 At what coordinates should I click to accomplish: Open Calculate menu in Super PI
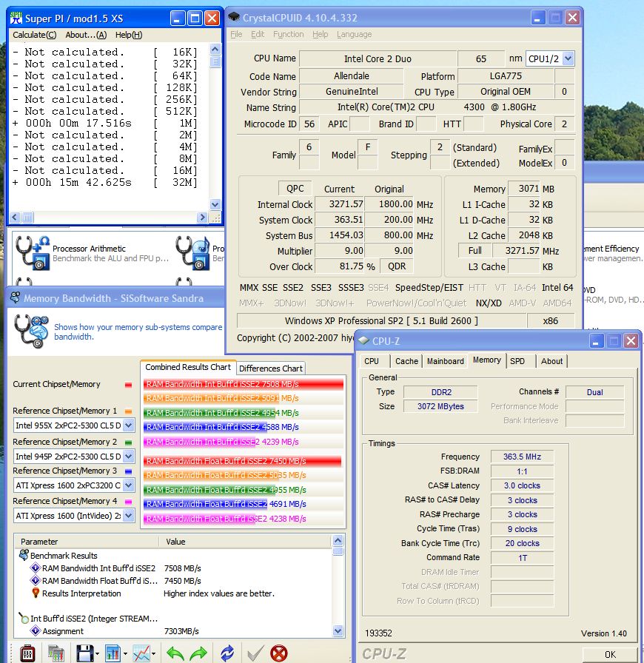point(34,35)
